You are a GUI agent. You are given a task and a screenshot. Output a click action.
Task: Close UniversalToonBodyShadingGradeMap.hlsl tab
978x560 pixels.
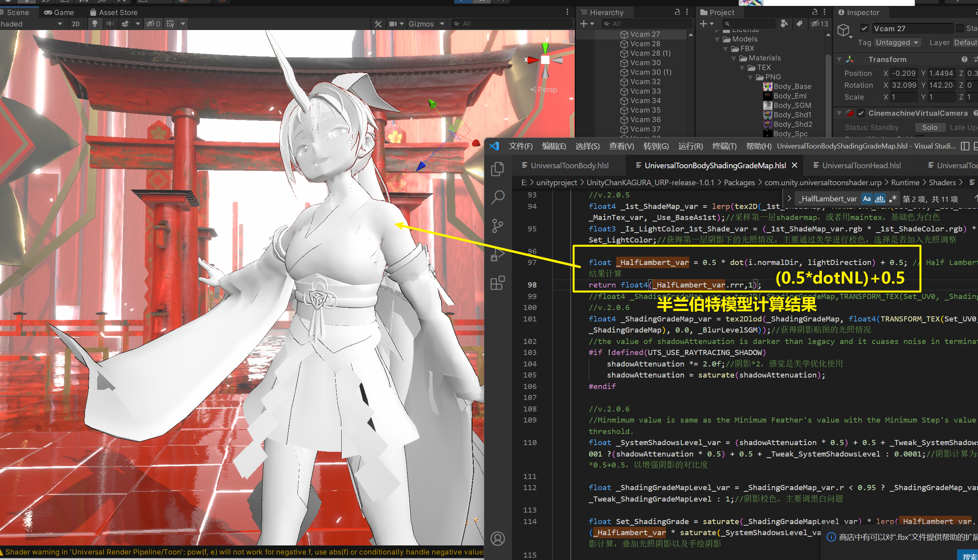pyautogui.click(x=795, y=165)
